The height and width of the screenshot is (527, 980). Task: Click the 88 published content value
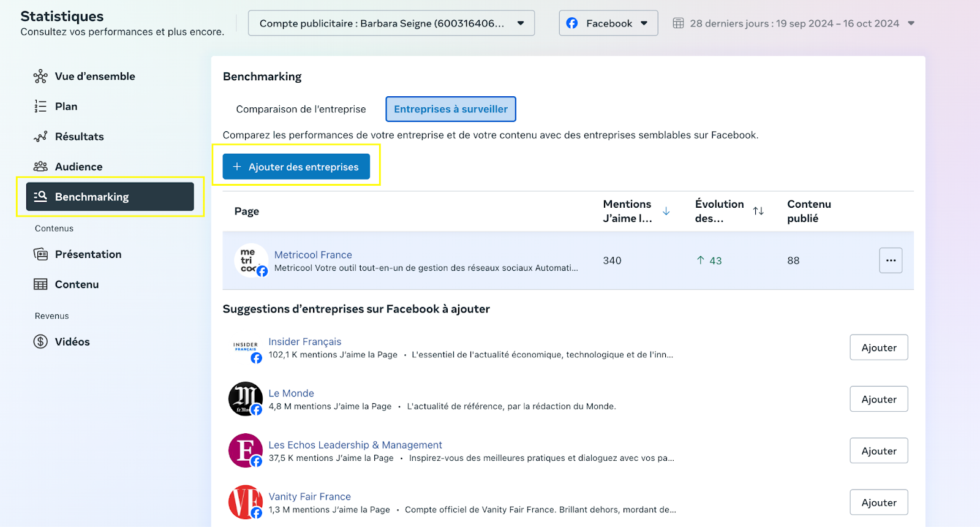793,260
